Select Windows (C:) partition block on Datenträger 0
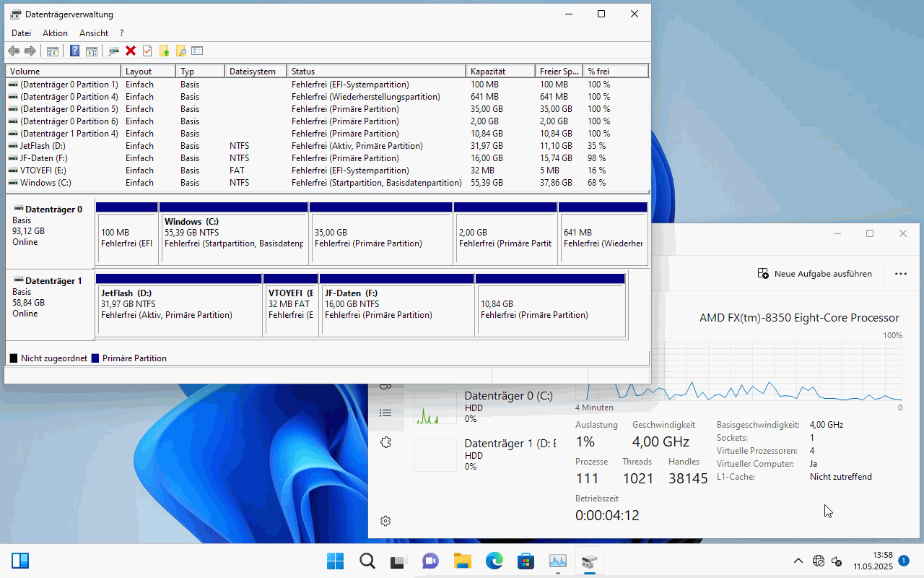Screen dimensions: 924x578 tap(234, 233)
